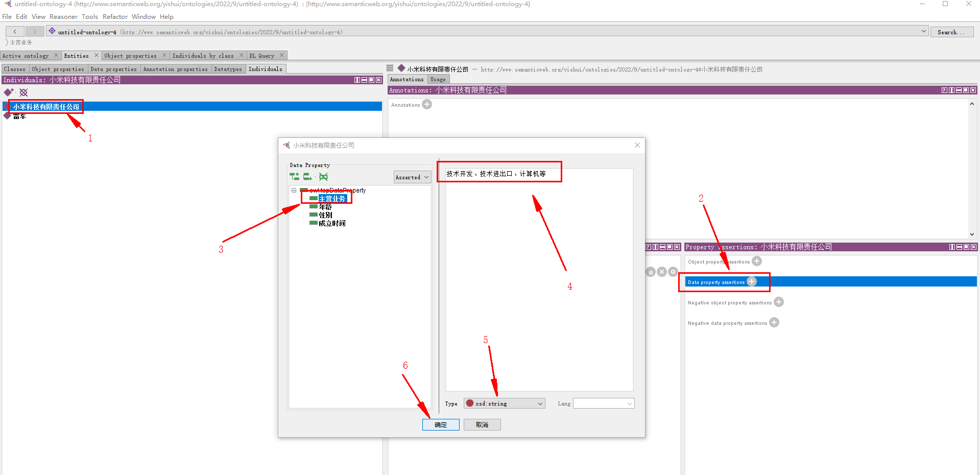
Task: Delete selected individual with crossed-diamond icon
Action: [23, 92]
